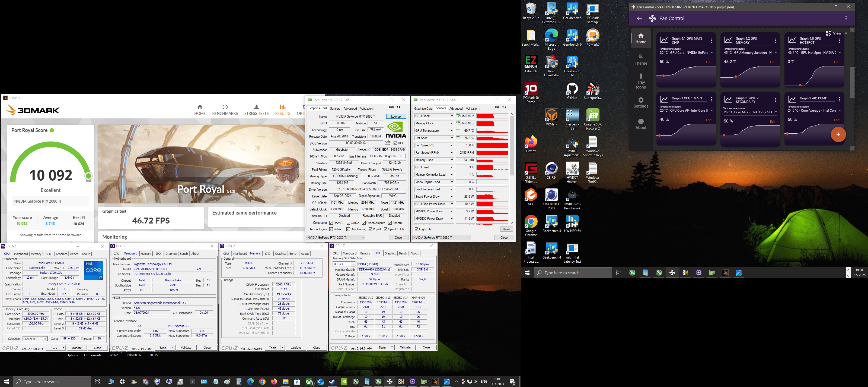868x387 pixels.
Task: Toggle OpenCL checkbox in GPU-Z
Action: click(331, 223)
